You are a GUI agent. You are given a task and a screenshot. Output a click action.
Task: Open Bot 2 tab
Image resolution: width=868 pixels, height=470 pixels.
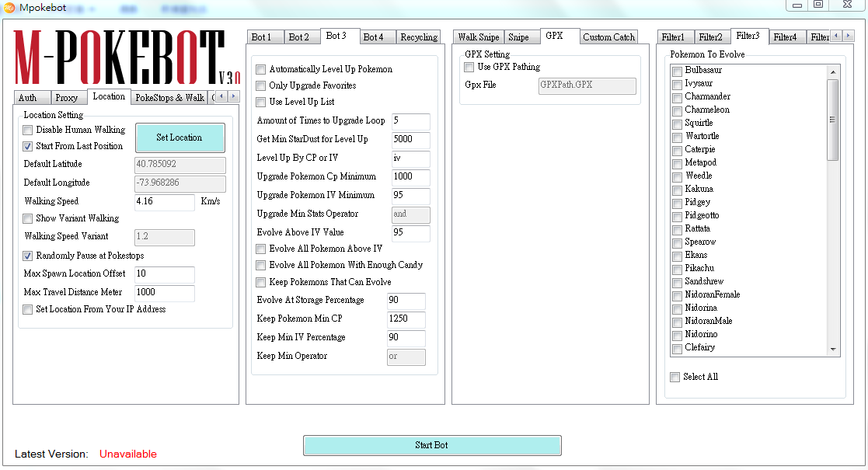(x=303, y=37)
